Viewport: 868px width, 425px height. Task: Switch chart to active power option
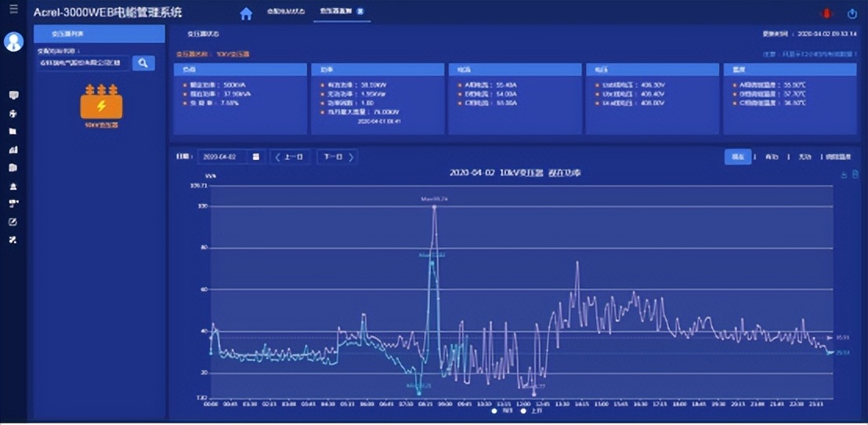[772, 157]
